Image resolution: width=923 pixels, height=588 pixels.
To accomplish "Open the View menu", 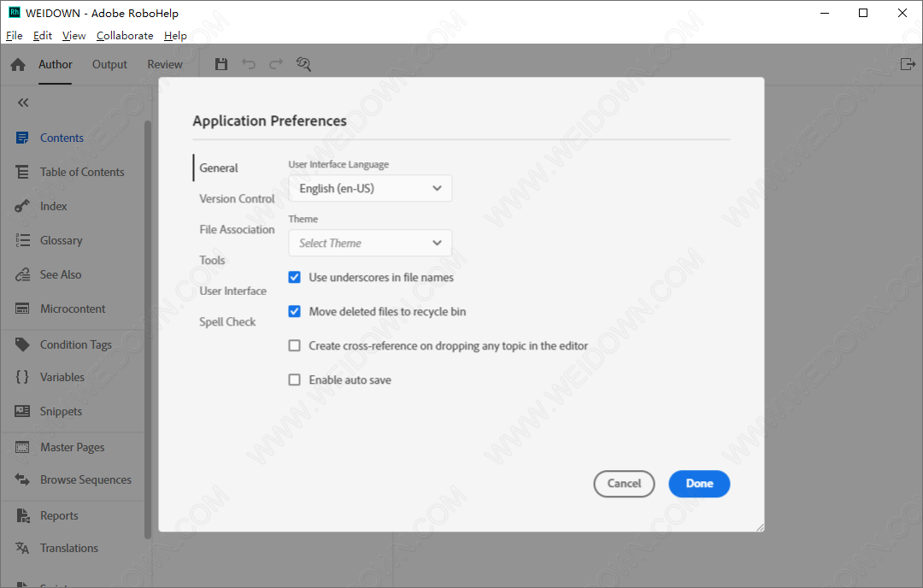I will 73,36.
